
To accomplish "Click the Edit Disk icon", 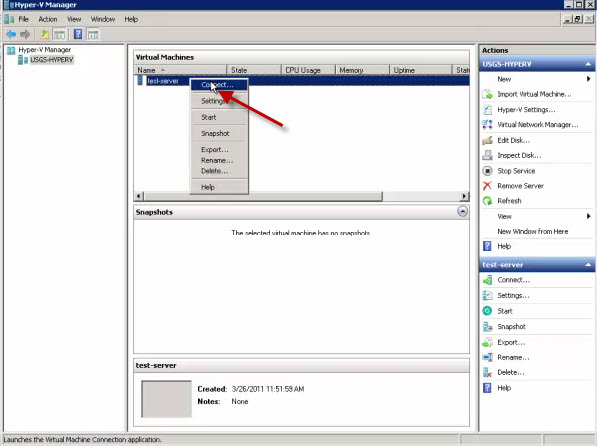I will coord(487,140).
